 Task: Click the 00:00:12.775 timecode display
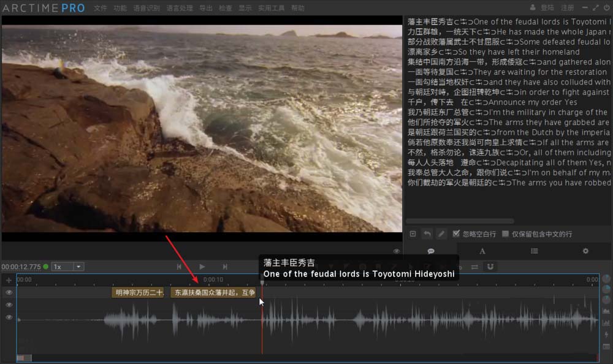pos(21,267)
